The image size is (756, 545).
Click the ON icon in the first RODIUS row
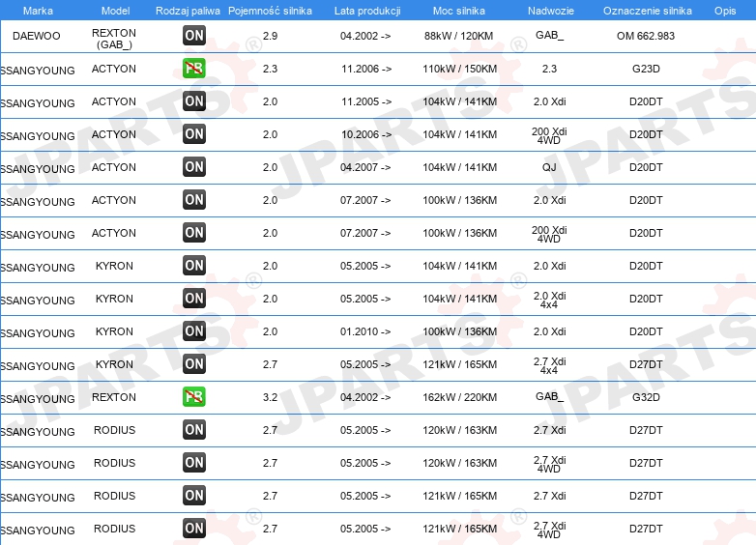coord(193,429)
